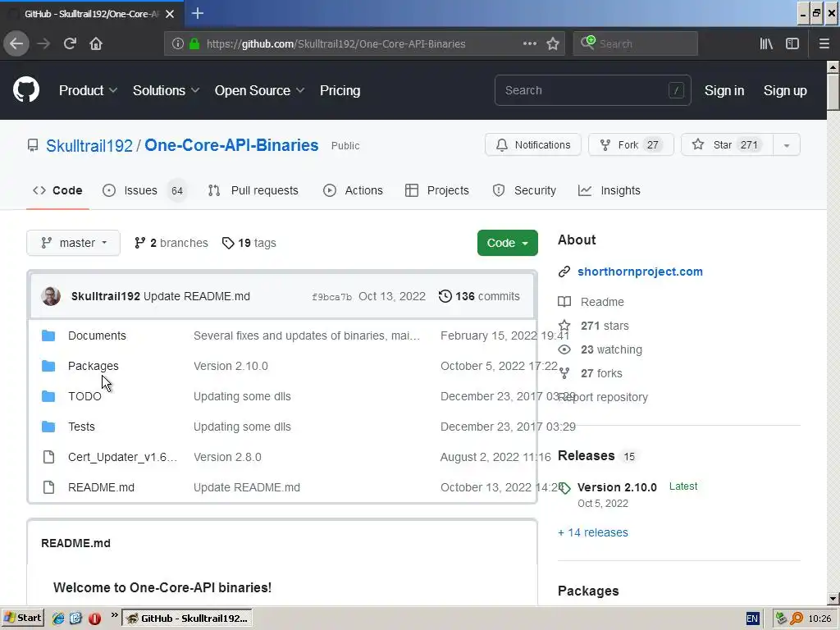This screenshot has width=840, height=630.
Task: Open the Skulltrail192 owner link
Action: point(89,145)
